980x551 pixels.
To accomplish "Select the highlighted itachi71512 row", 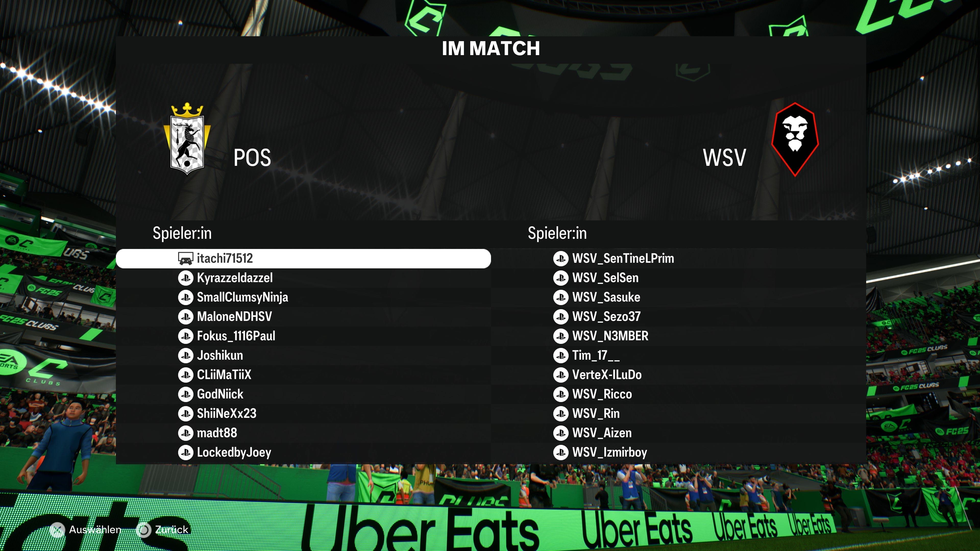I will coord(303,259).
